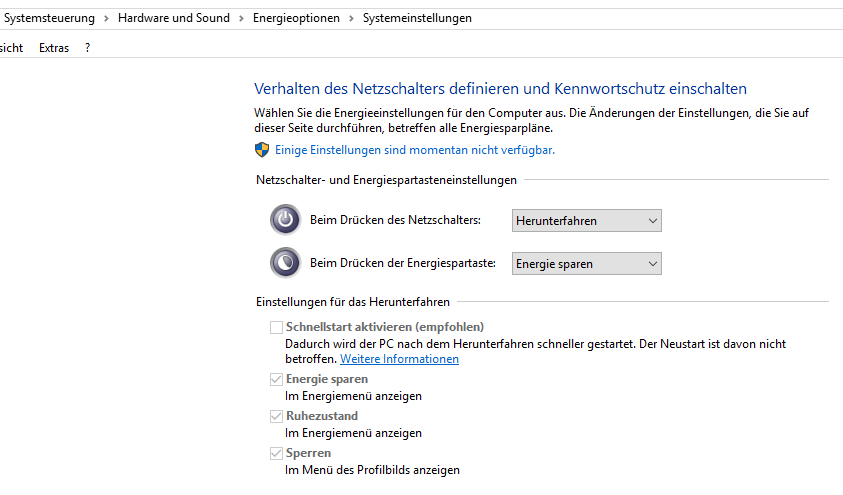843x495 pixels.
Task: Open the Energiespartaste action dropdown
Action: point(586,263)
